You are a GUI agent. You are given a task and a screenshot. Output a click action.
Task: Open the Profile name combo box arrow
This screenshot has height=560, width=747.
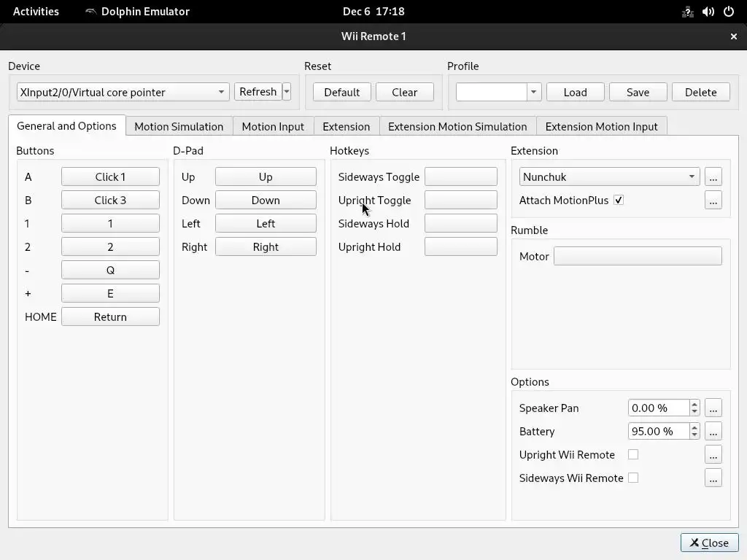tap(533, 92)
